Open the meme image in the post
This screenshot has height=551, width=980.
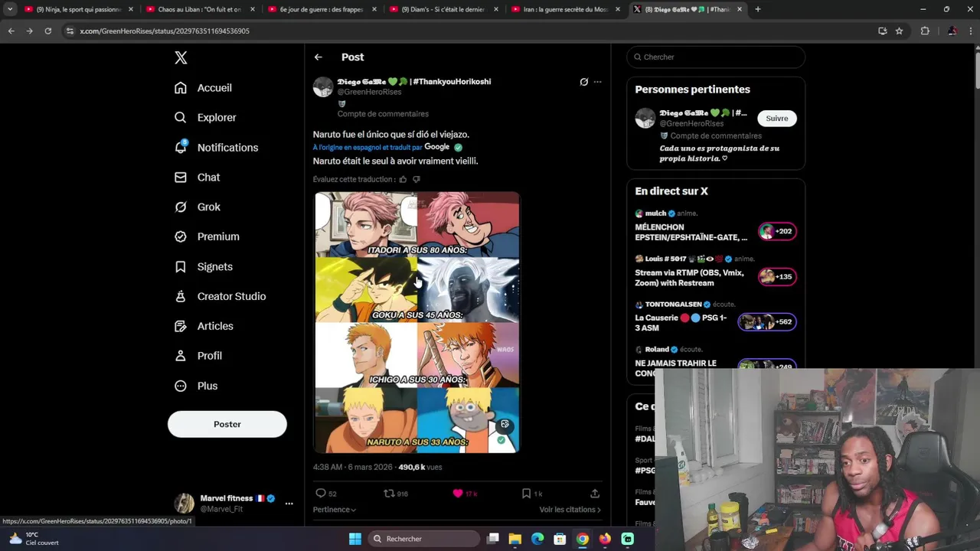pos(417,322)
